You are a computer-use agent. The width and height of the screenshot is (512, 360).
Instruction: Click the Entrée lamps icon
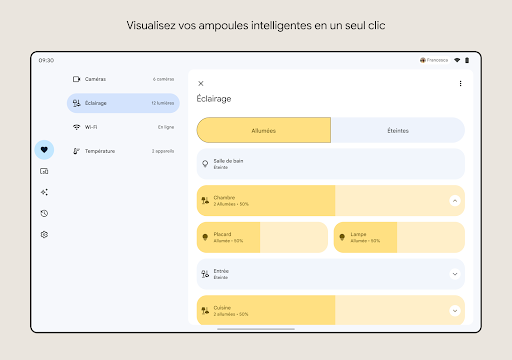(x=205, y=274)
